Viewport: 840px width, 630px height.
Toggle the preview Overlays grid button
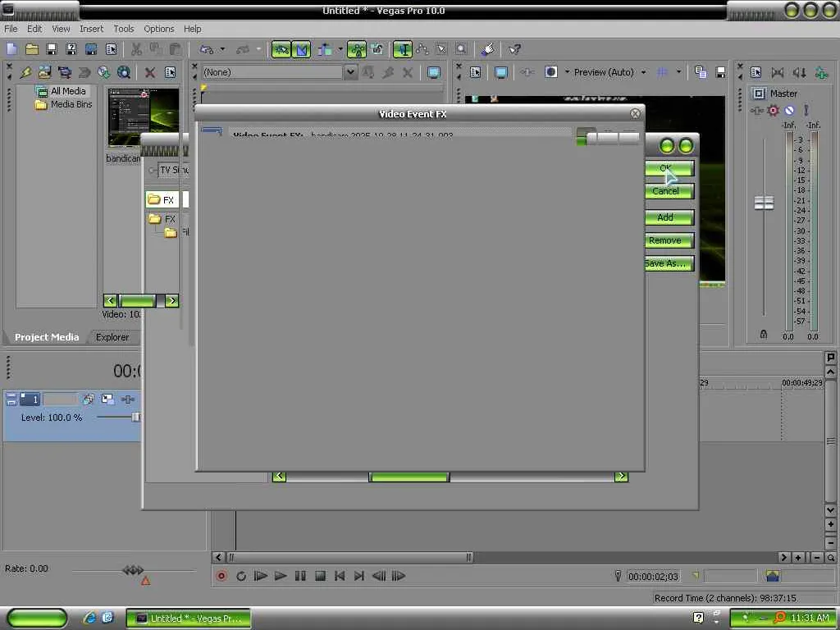coord(662,72)
